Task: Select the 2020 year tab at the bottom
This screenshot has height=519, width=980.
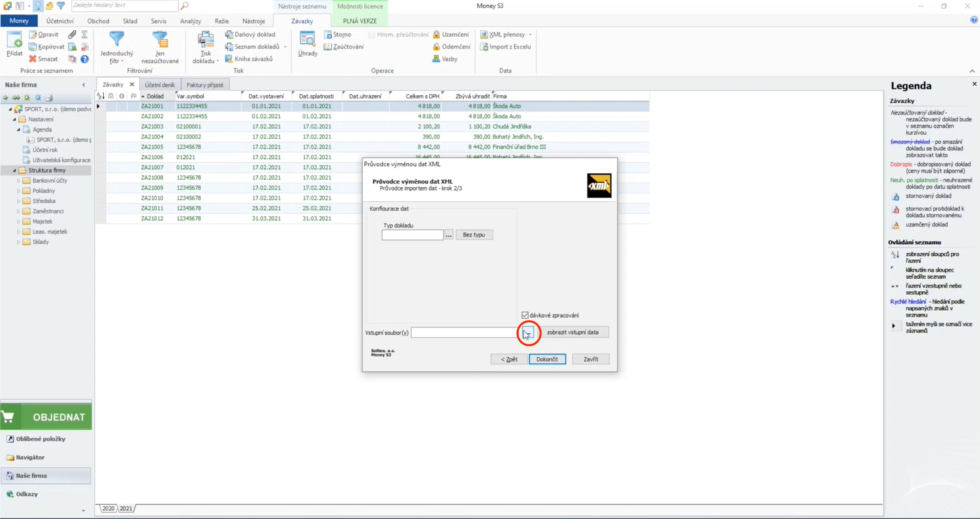Action: (x=108, y=508)
